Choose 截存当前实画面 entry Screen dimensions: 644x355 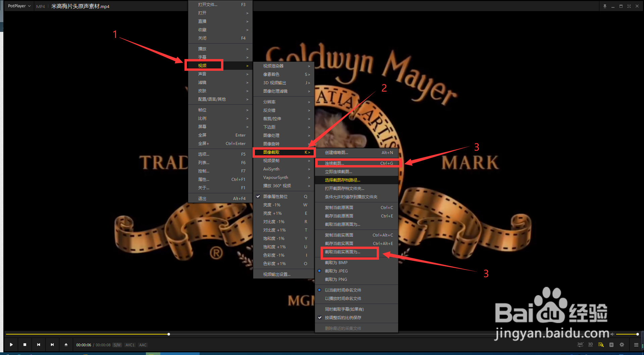[357, 244]
